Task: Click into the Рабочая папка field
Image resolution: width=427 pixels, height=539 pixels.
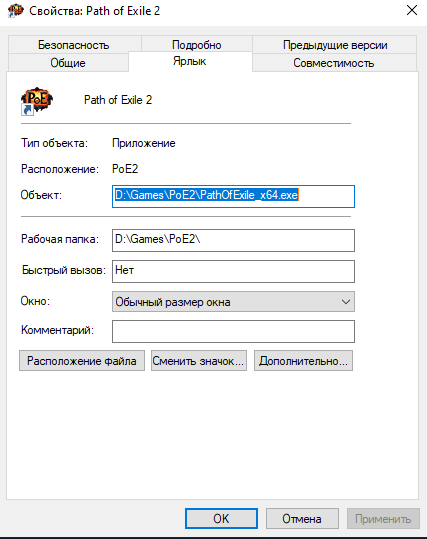Action: tap(233, 240)
